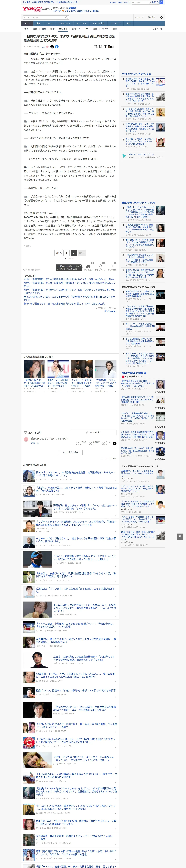Viewport: 186px width, 868px height.
Task: Share the comment on X
Action: (114, 443)
